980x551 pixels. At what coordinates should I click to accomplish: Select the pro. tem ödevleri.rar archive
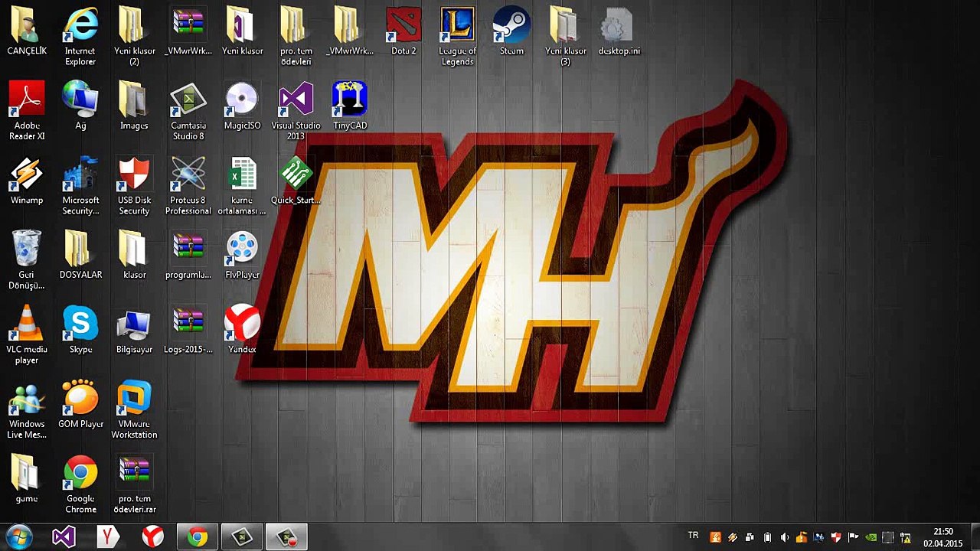click(x=134, y=484)
